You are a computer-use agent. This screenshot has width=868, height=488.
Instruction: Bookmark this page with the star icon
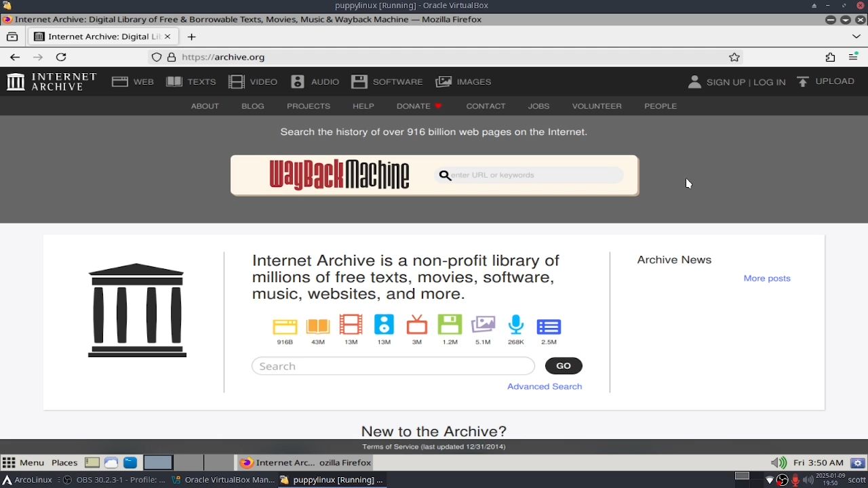734,58
